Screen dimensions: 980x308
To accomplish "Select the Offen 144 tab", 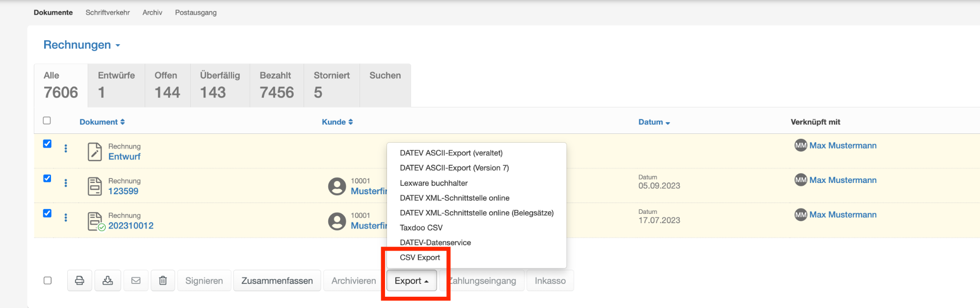I will click(x=167, y=85).
